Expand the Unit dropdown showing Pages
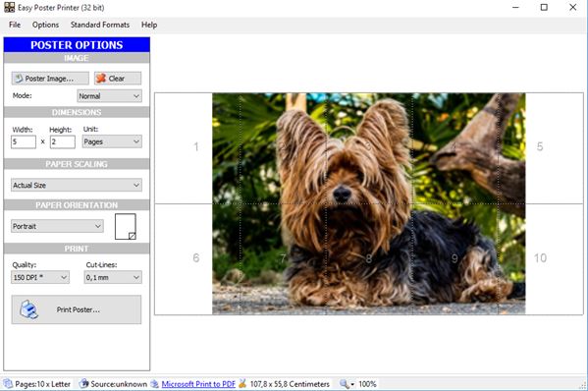 [x=112, y=141]
